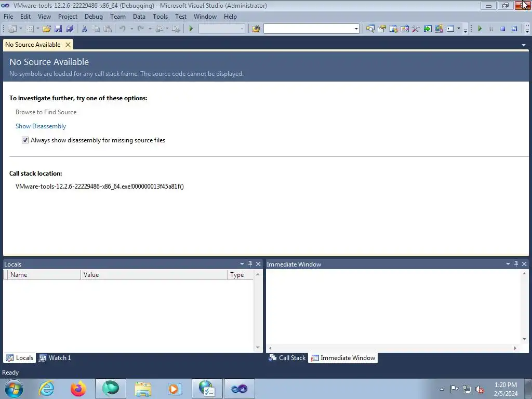Click the Browse to Find Source link
Image resolution: width=532 pixels, height=399 pixels.
click(46, 112)
